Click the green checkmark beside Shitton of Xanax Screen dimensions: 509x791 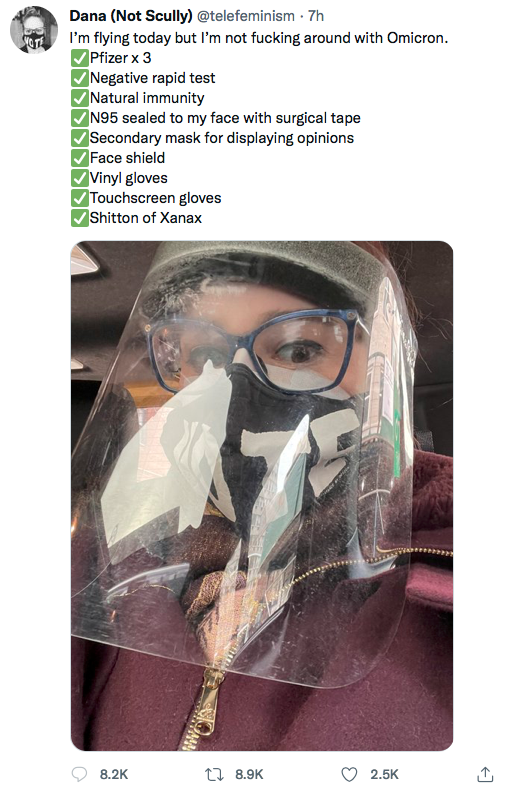[x=80, y=218]
